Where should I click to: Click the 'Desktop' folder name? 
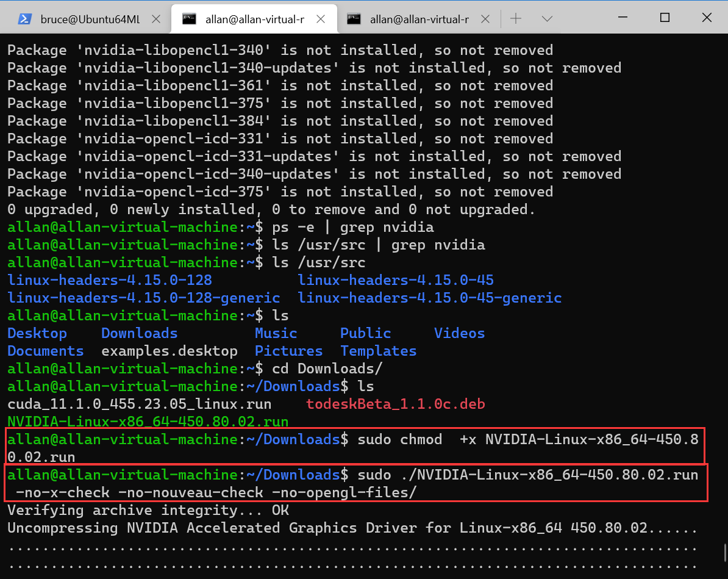tap(37, 333)
